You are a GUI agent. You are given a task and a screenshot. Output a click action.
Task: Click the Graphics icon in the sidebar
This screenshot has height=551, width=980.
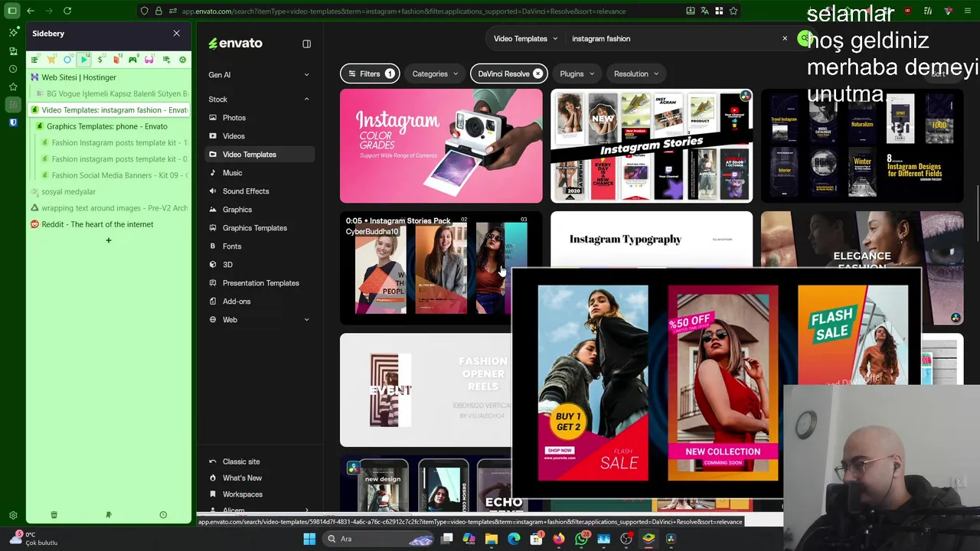pos(213,210)
